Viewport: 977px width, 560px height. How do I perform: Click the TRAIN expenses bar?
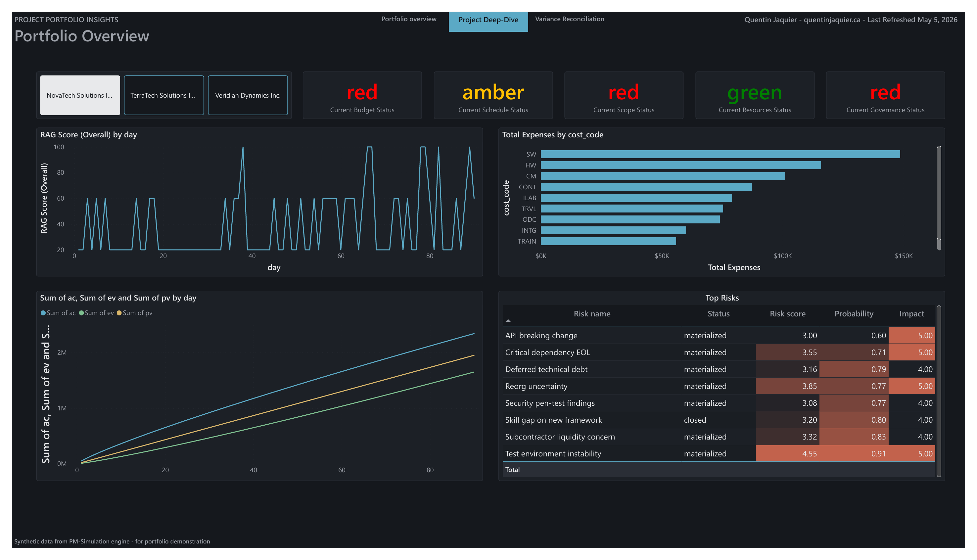pyautogui.click(x=608, y=241)
